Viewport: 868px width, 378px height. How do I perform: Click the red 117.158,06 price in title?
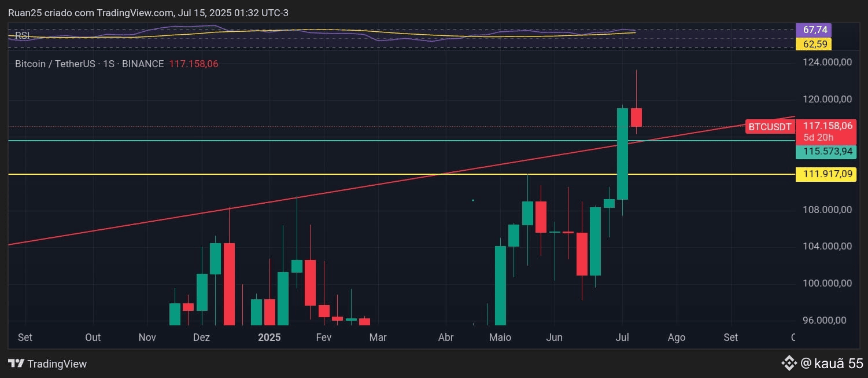194,64
